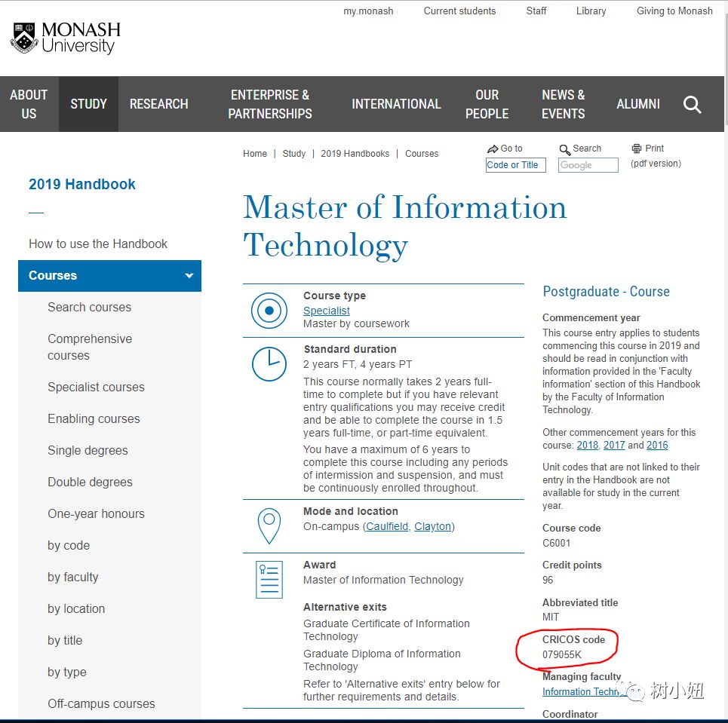Screen dimensions: 728x723
Task: Browse courses by type
Action: pos(67,672)
